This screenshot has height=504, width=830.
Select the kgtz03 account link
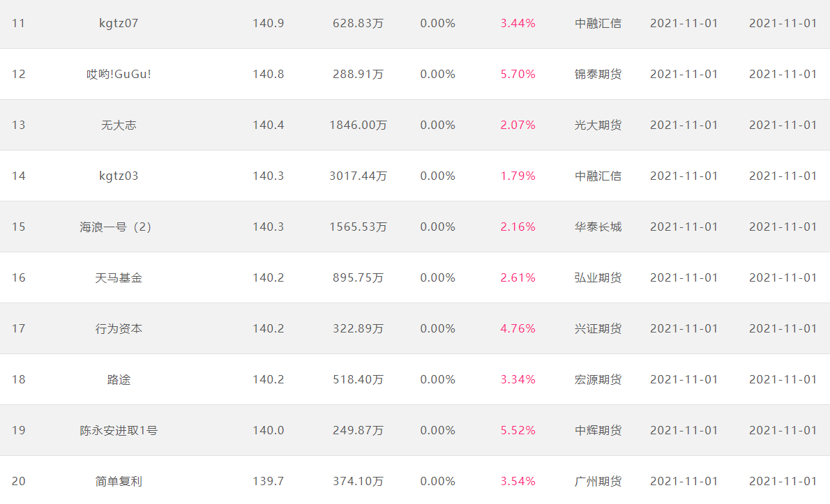pyautogui.click(x=119, y=176)
